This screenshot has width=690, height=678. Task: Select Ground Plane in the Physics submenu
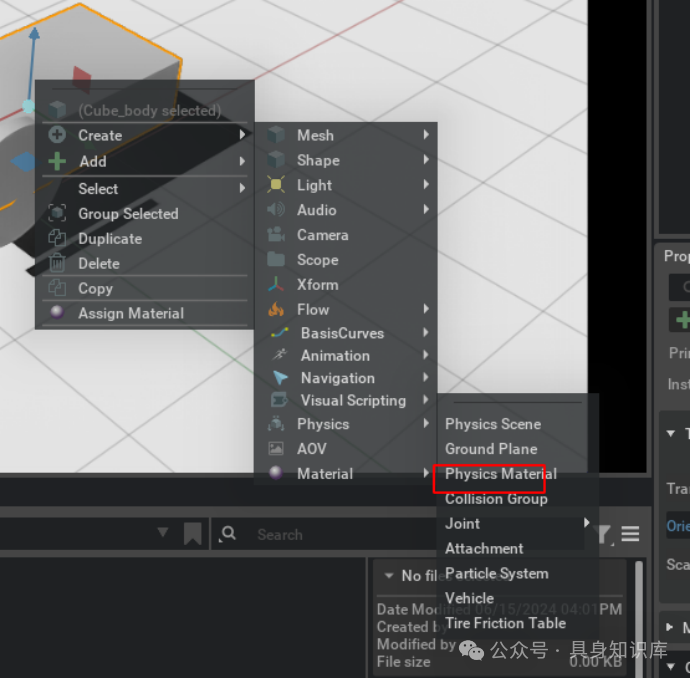491,449
